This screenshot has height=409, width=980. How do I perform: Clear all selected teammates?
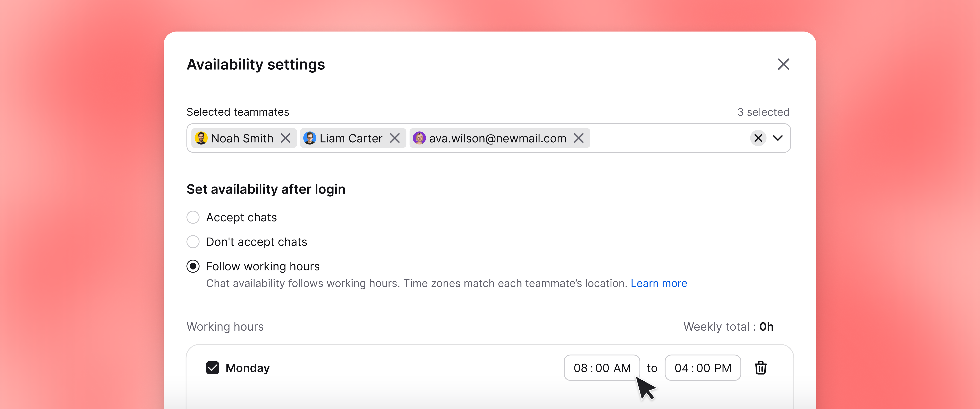coord(758,138)
